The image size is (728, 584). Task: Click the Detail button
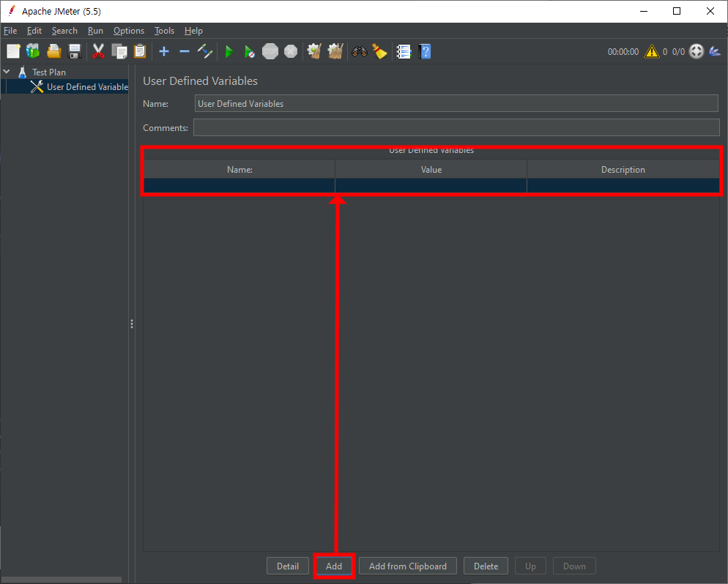coord(288,566)
